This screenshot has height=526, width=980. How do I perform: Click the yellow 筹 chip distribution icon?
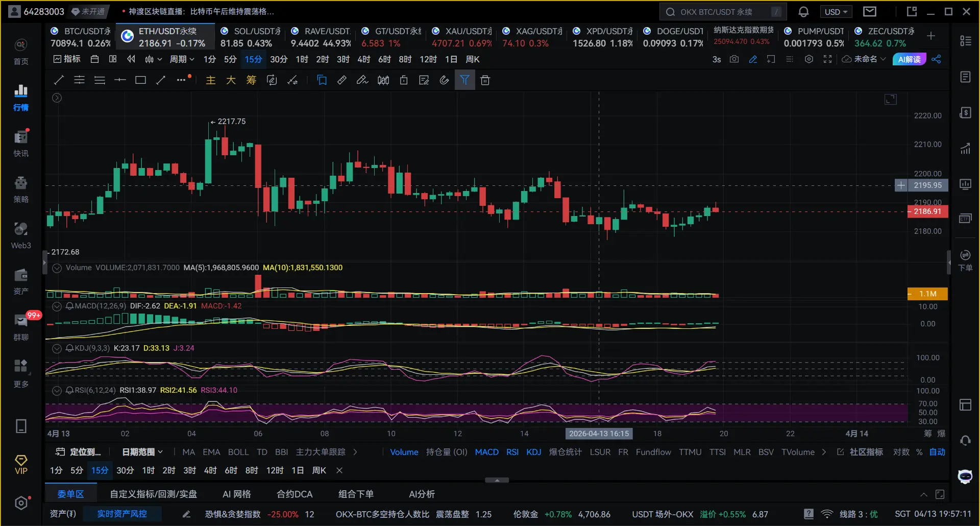click(x=251, y=80)
